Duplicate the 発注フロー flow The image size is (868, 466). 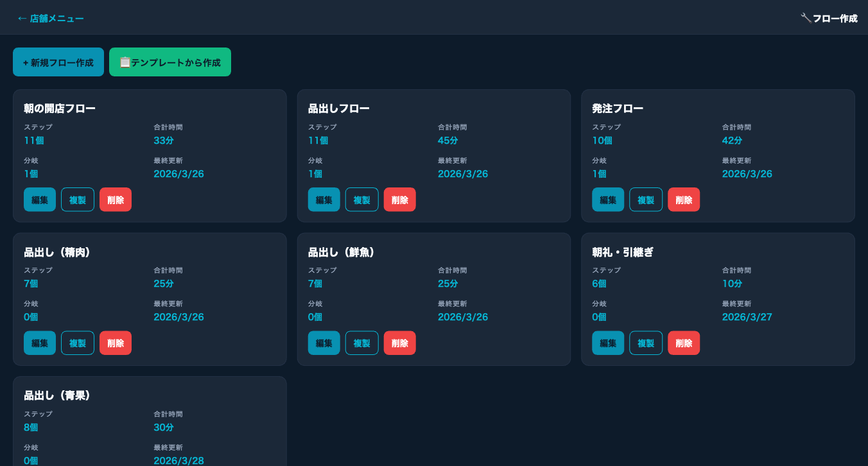(x=646, y=200)
